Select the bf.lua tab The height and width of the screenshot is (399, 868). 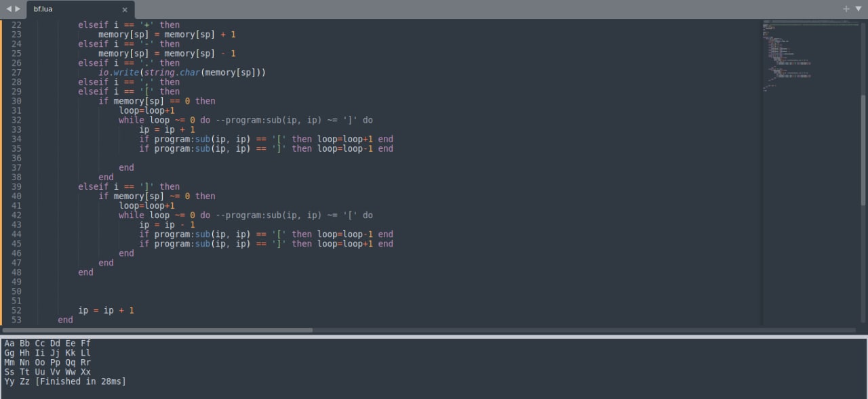tap(80, 9)
